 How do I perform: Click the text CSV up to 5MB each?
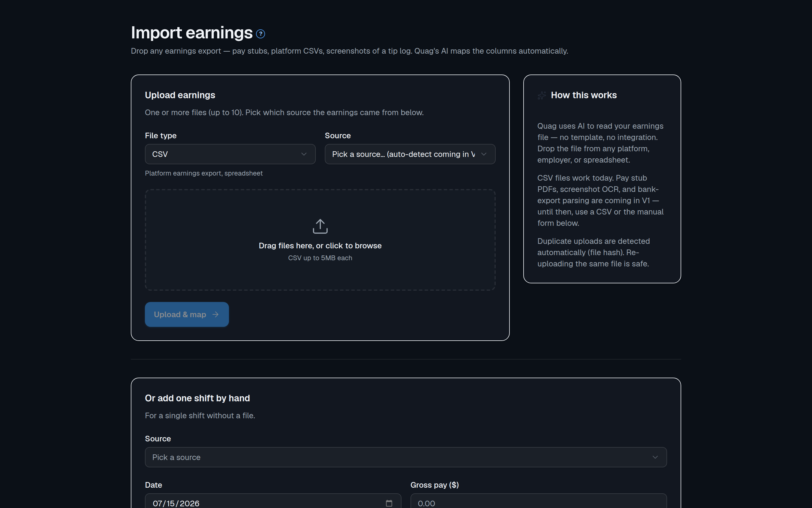click(320, 258)
